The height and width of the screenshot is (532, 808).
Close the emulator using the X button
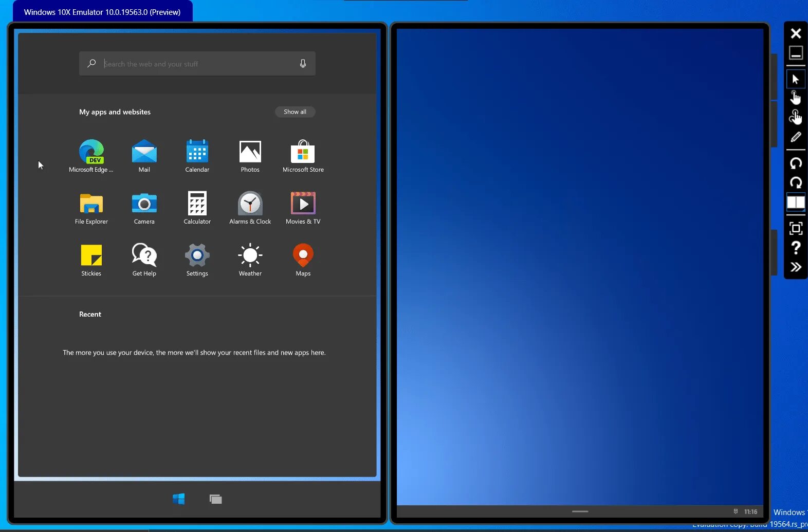pos(796,33)
